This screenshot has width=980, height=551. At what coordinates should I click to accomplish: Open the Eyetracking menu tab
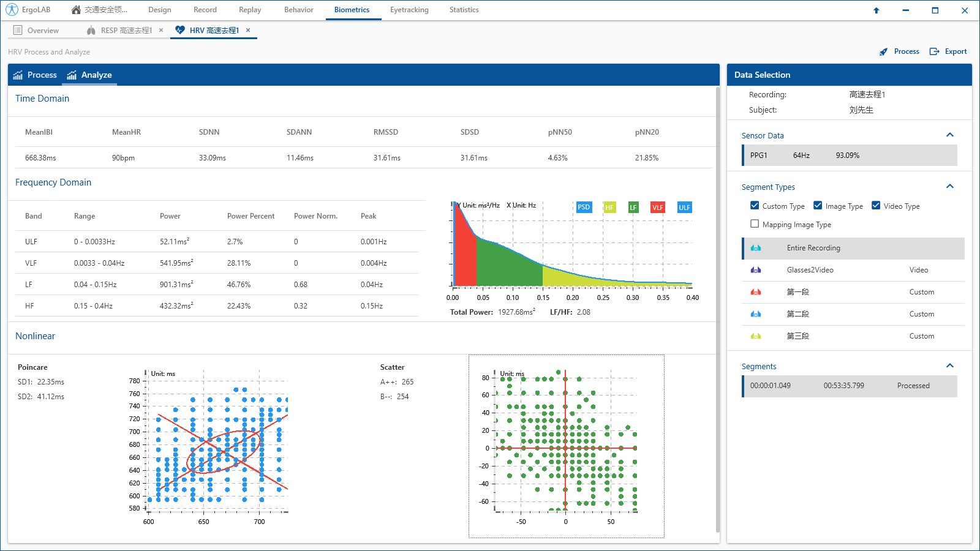tap(409, 10)
